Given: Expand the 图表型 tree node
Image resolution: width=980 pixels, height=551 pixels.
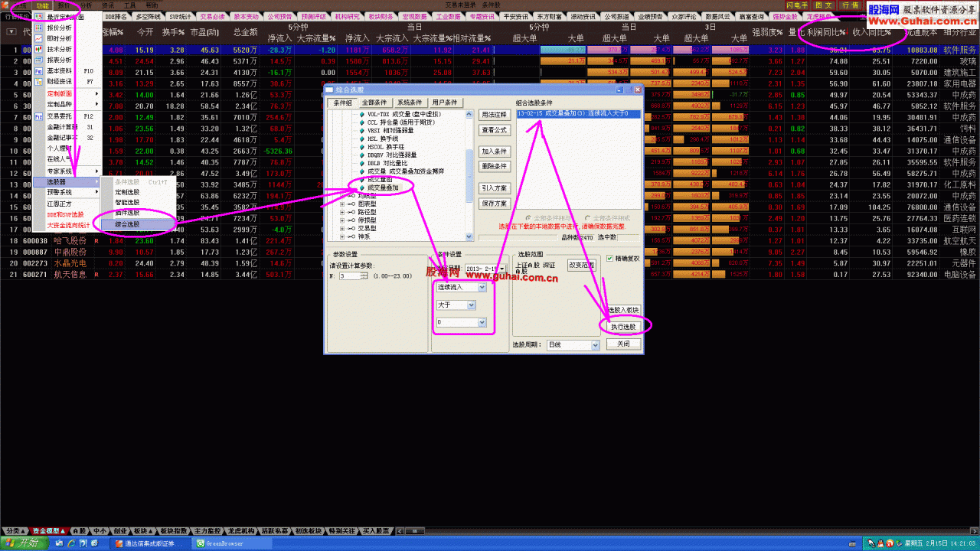Looking at the screenshot, I should [342, 204].
